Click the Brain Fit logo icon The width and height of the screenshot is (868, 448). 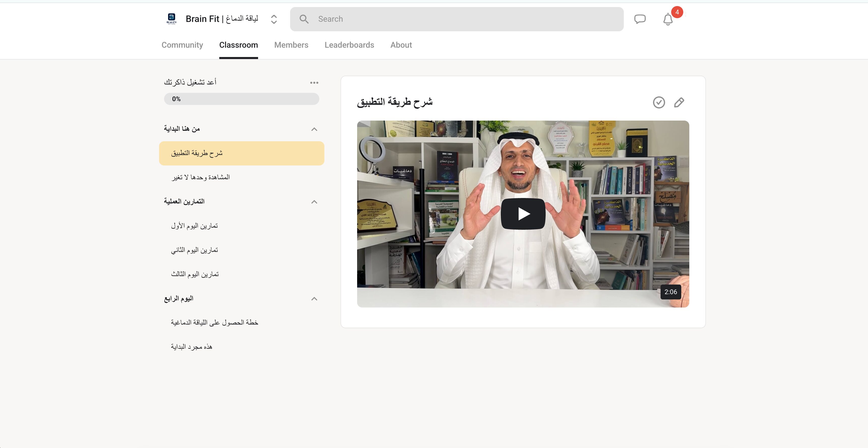[172, 19]
